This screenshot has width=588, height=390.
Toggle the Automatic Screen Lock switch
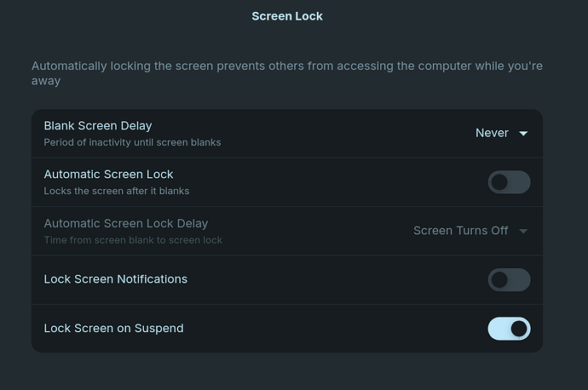[509, 182]
